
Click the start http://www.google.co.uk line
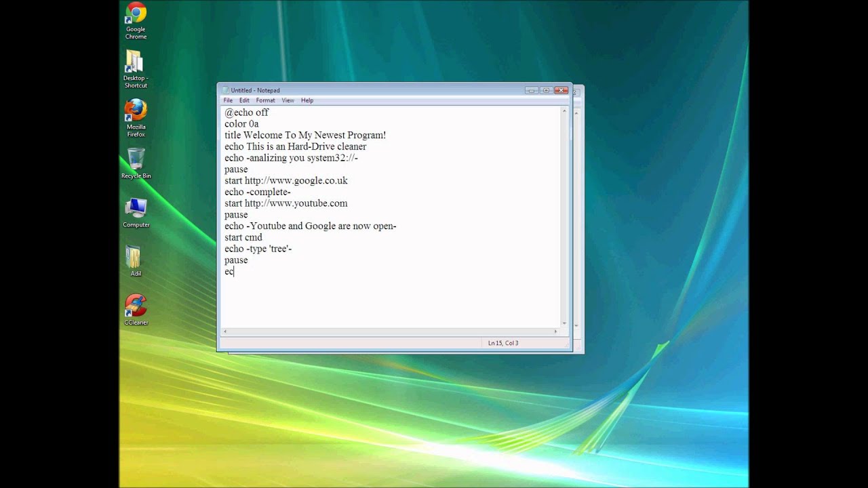point(286,181)
